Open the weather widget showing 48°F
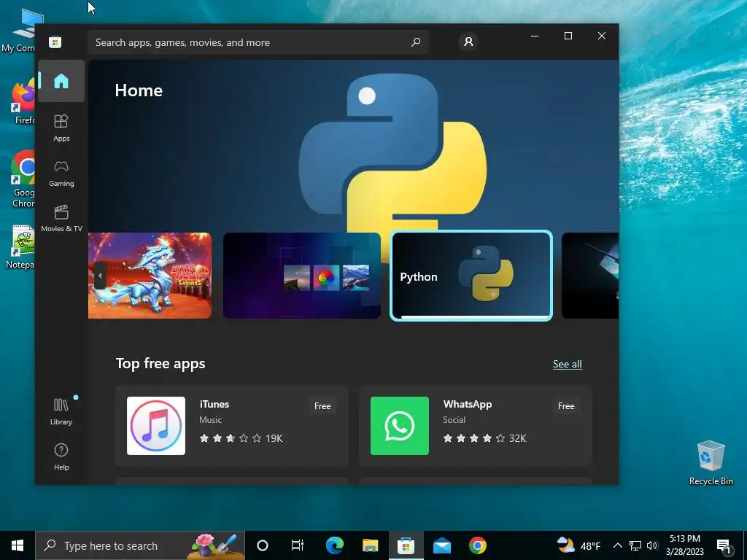Screen dimensions: 747x560 [578, 545]
